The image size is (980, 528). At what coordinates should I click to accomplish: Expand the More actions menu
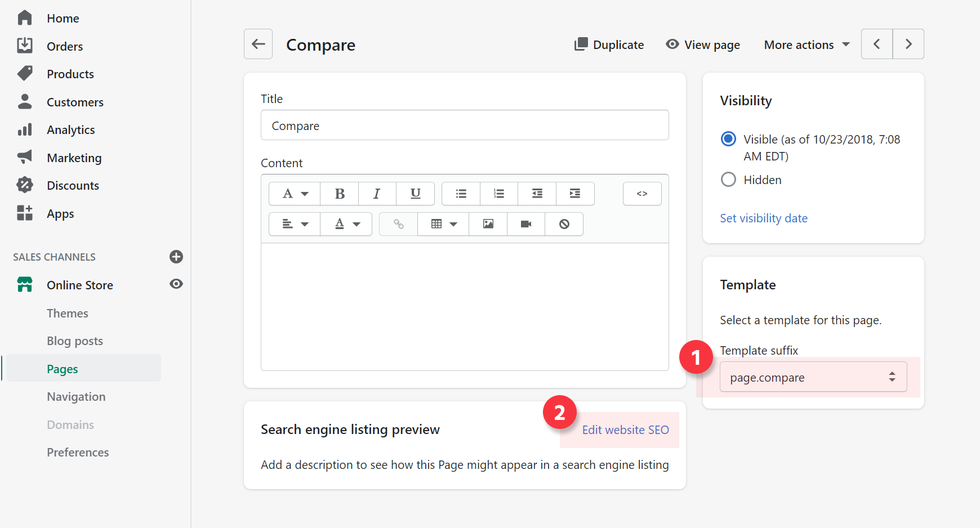807,44
